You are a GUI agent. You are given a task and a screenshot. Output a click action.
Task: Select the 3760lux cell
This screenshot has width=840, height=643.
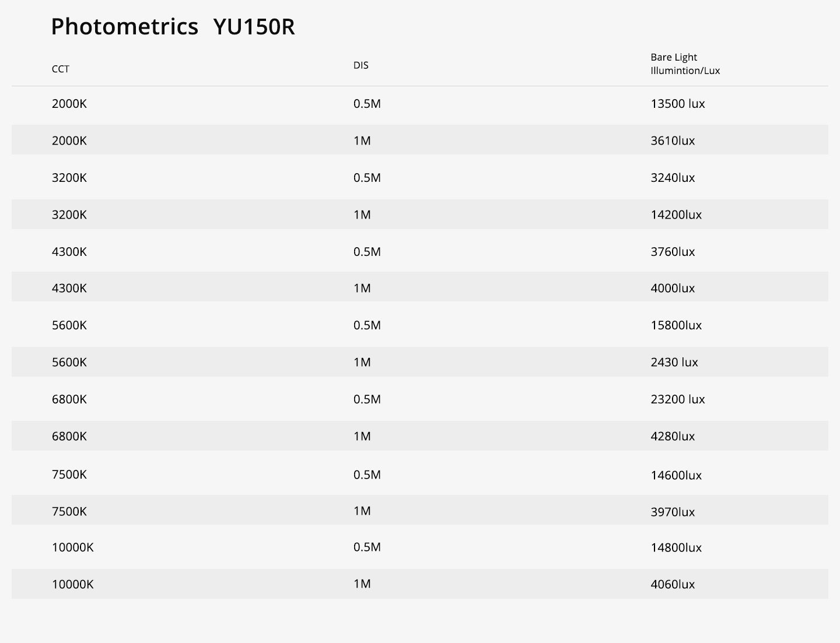673,252
